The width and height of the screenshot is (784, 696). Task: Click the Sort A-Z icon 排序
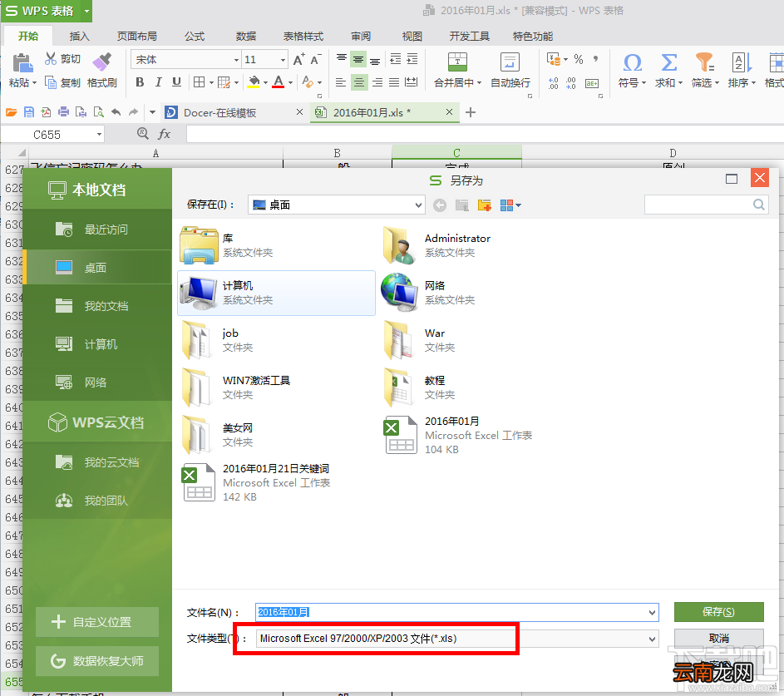click(x=742, y=62)
